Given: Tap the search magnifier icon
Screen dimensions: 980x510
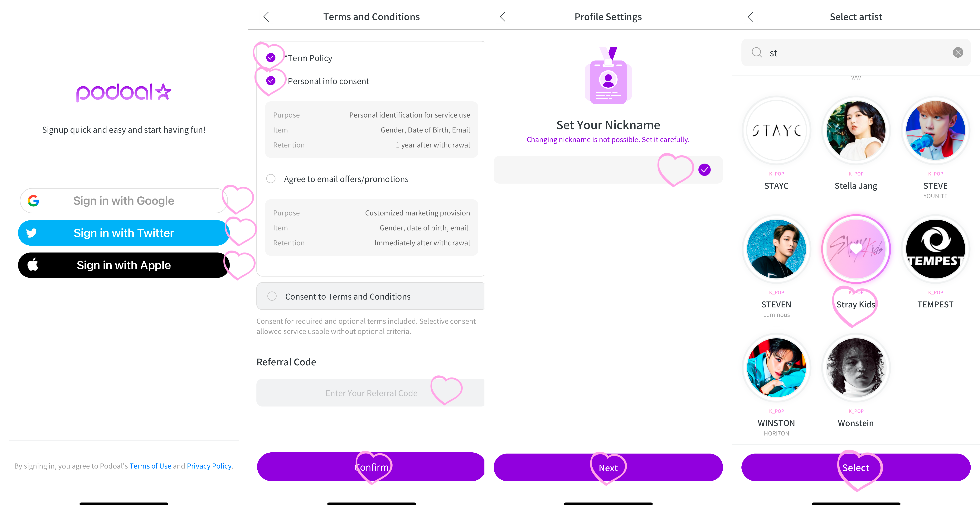Looking at the screenshot, I should pos(757,52).
